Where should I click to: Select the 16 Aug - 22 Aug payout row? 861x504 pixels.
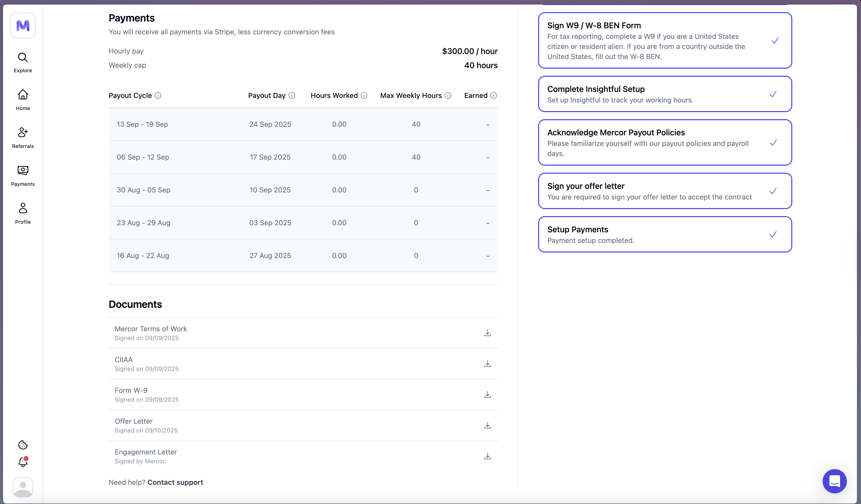[303, 256]
